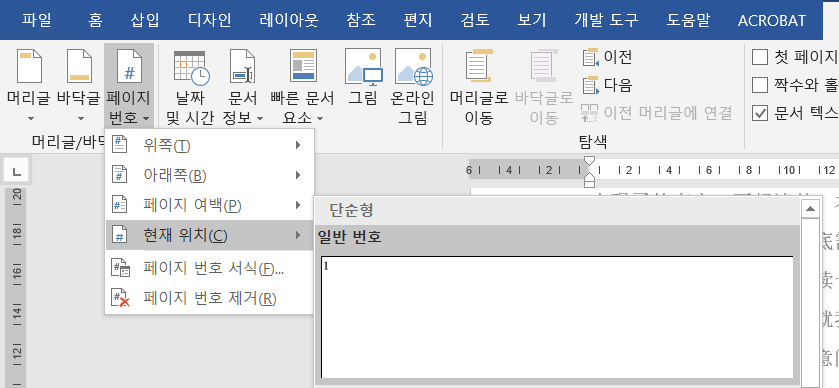
Task: Click the gallery scrollbar up arrow
Action: coord(811,209)
